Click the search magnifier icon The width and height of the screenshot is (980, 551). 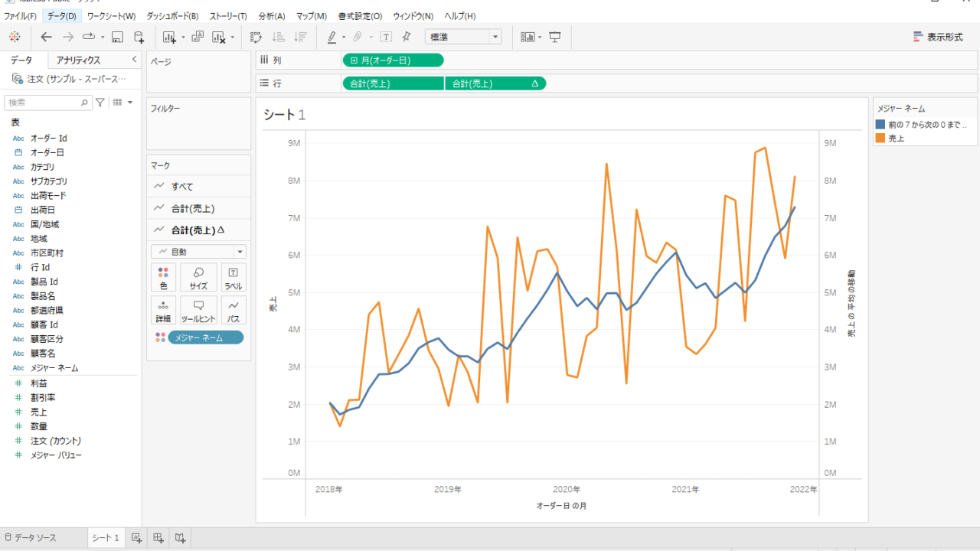coord(85,103)
